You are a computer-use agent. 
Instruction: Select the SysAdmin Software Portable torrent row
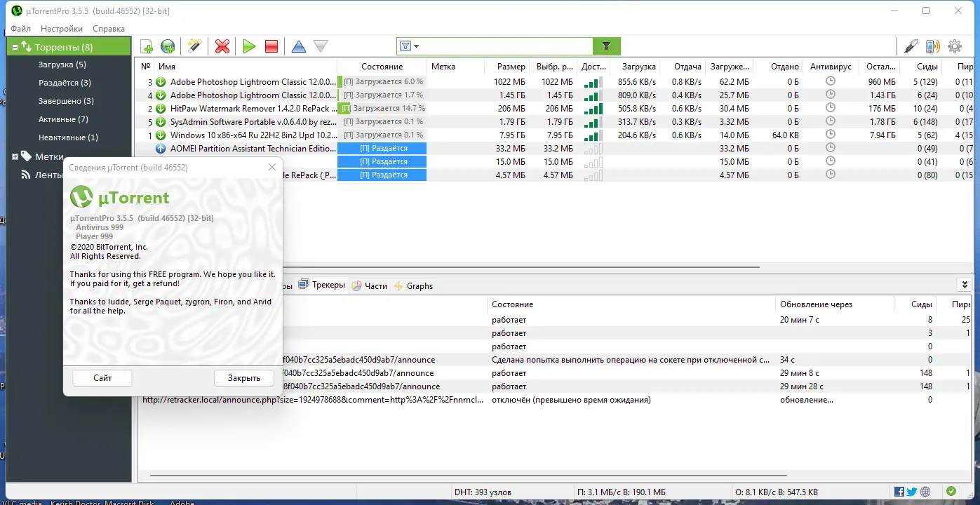pos(554,122)
